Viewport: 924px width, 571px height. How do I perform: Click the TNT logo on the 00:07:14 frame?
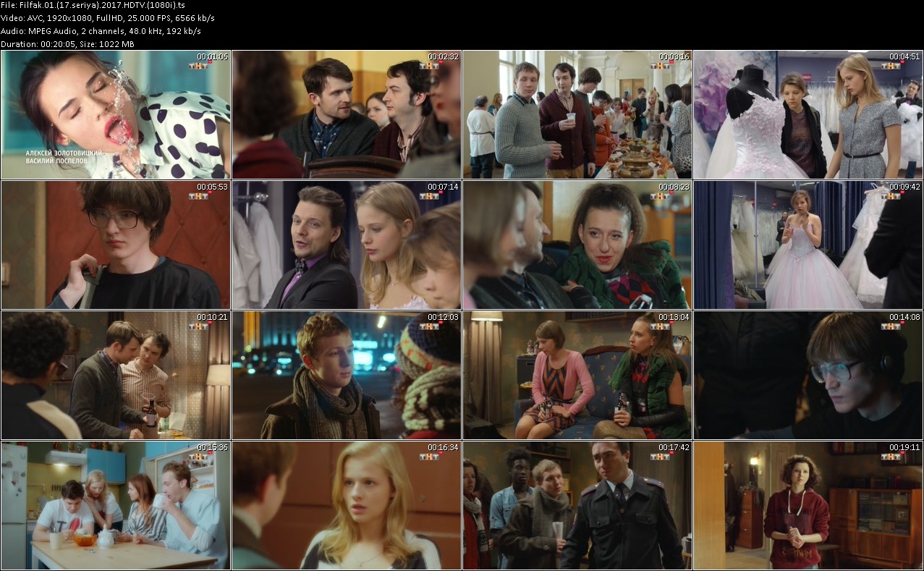coord(430,196)
